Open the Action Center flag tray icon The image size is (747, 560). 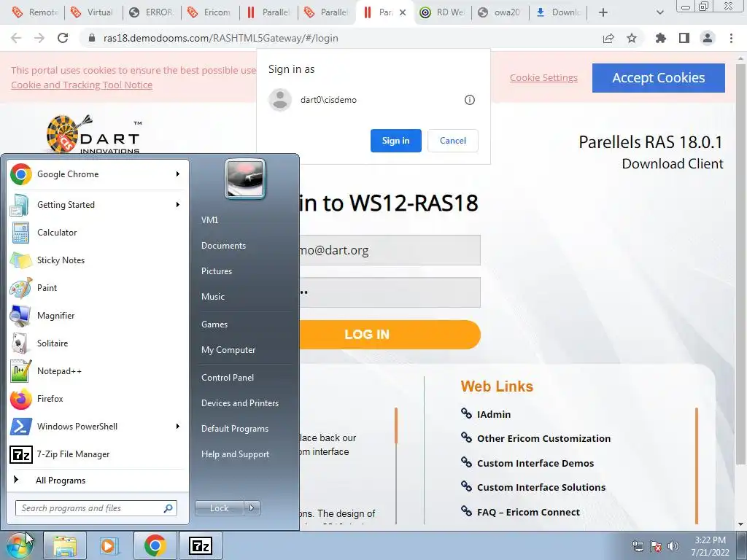pyautogui.click(x=656, y=546)
